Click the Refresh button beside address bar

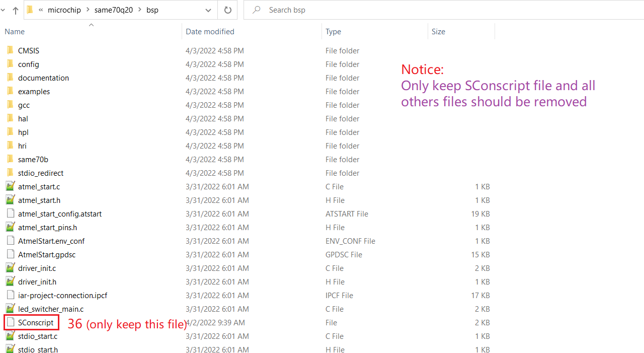pyautogui.click(x=227, y=10)
